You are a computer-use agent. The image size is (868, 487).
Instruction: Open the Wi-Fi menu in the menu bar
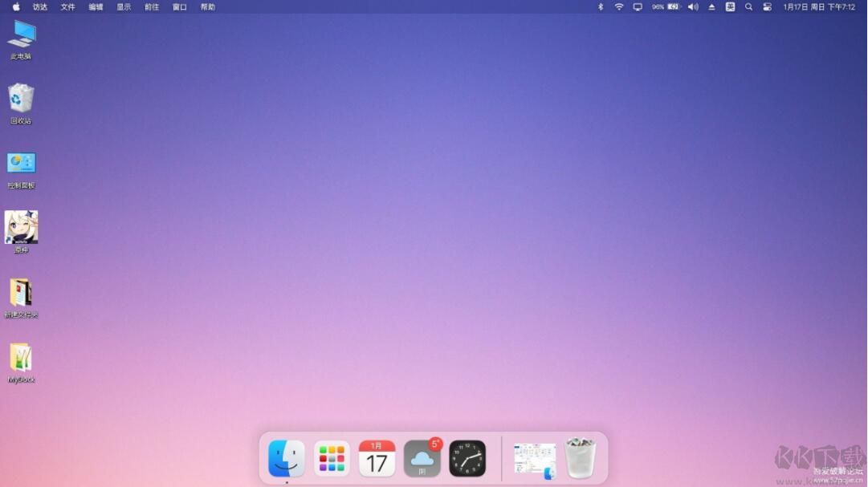click(x=618, y=7)
